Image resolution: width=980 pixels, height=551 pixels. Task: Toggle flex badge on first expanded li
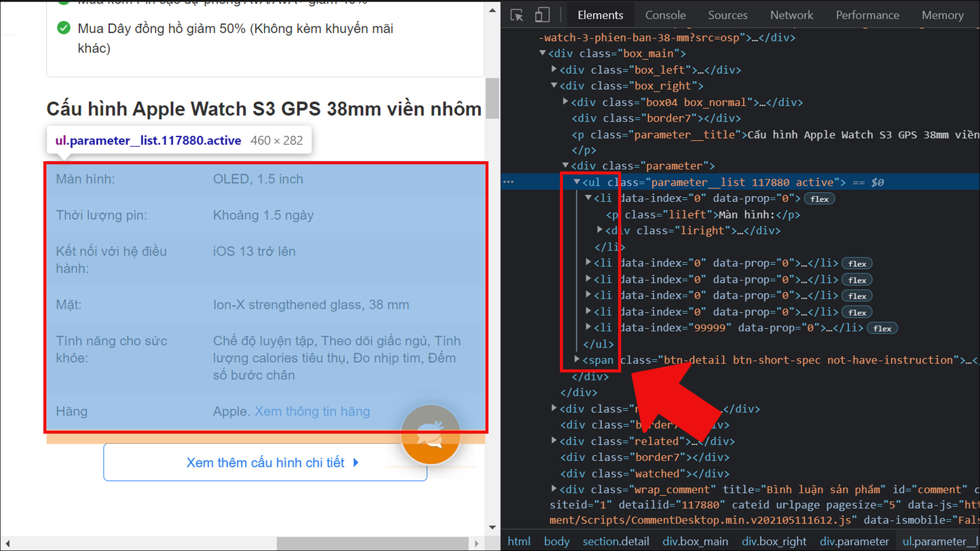coord(819,198)
